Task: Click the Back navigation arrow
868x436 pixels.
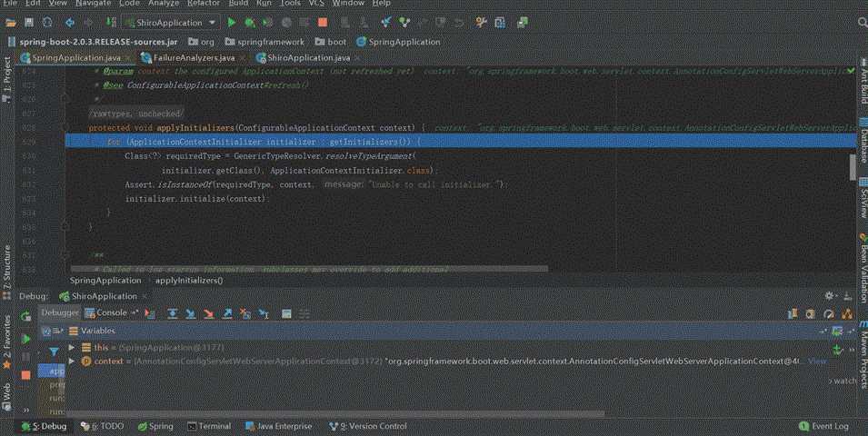Action: pos(70,23)
